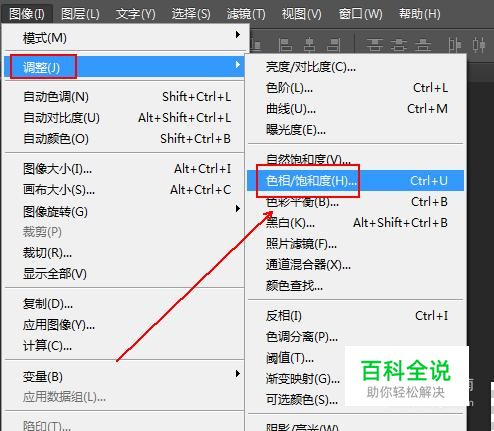Click the align right edges icon

click(334, 45)
